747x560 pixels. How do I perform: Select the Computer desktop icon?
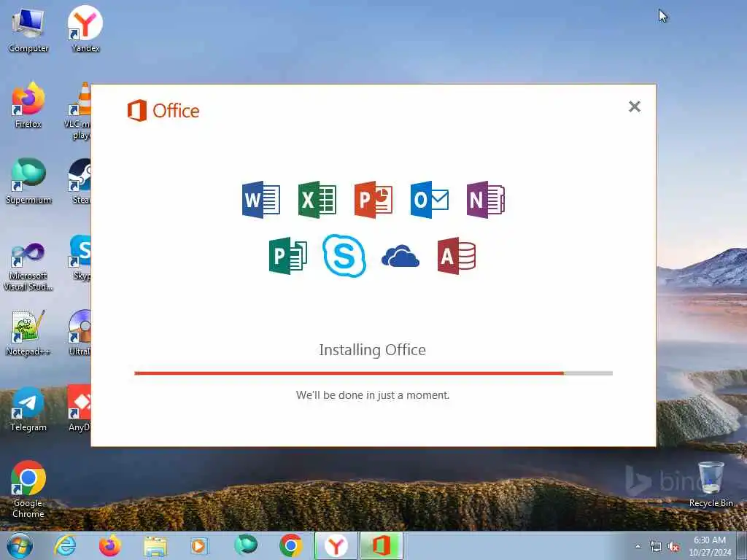tap(28, 31)
